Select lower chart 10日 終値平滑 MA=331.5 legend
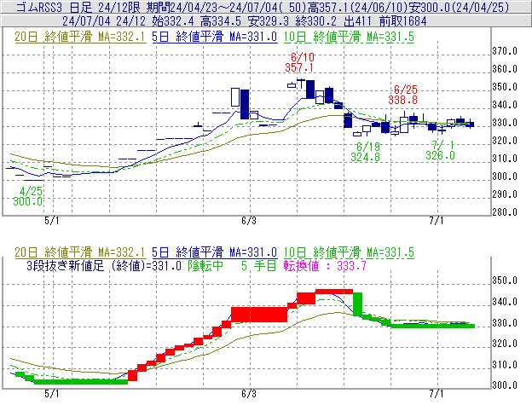The height and width of the screenshot is (405, 532). pos(349,252)
